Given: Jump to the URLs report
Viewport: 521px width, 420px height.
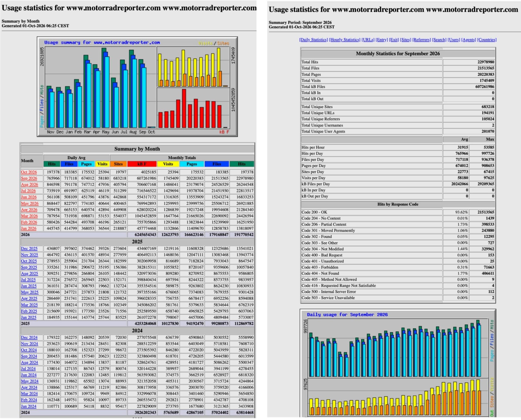Looking at the screenshot, I should (x=368, y=40).
